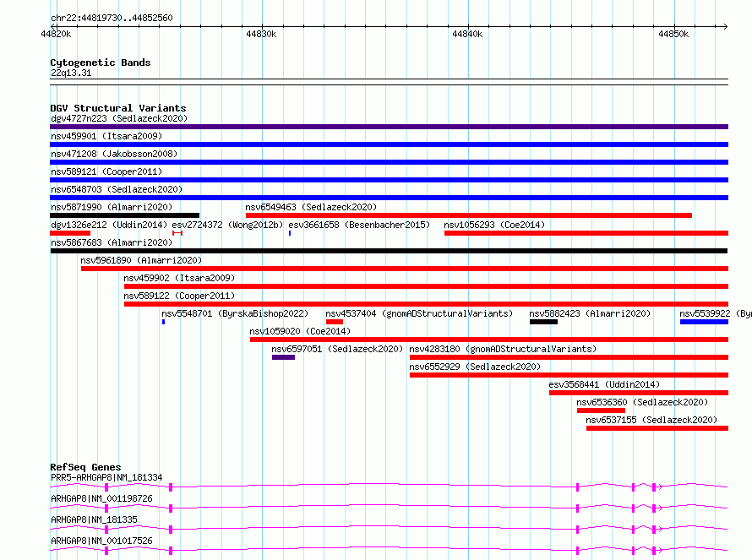Click the DGV Structural Variants track title
Screen dimensions: 752x560
118,108
